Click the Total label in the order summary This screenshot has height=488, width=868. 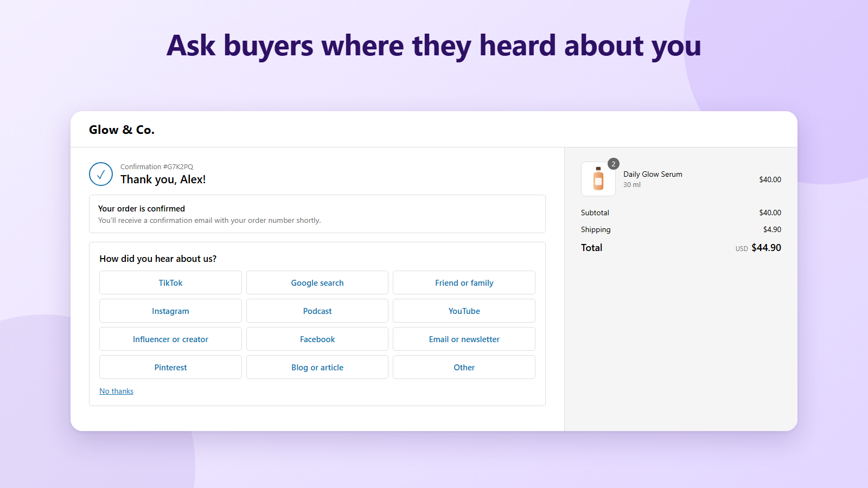(592, 248)
